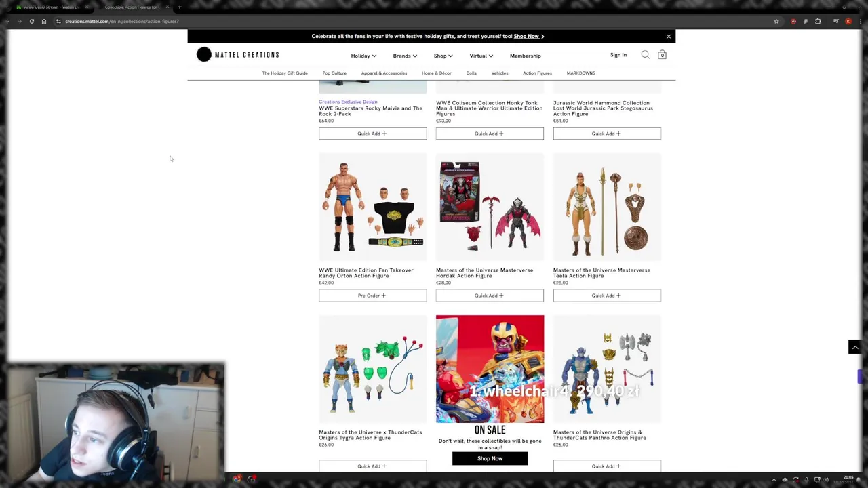Open Masterverse Teela Action Figure title
This screenshot has height=488, width=868.
tap(601, 273)
